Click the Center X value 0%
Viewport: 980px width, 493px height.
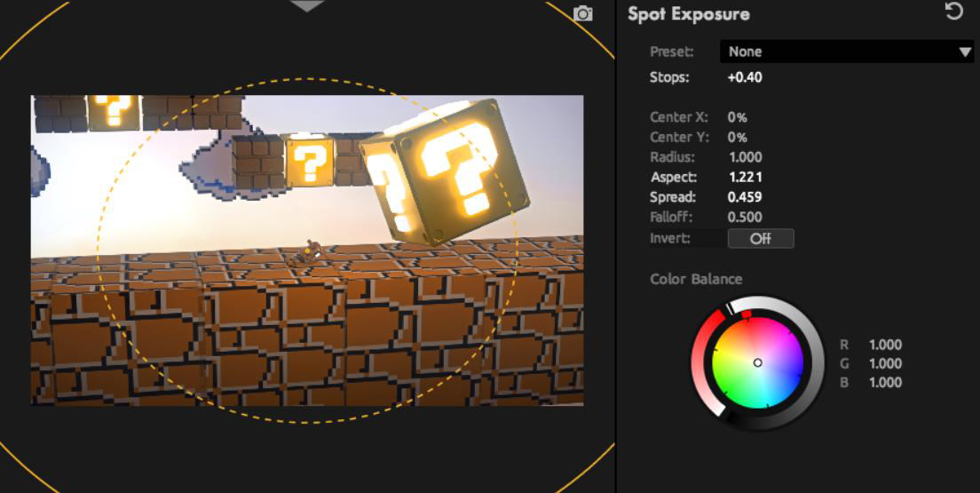[737, 117]
